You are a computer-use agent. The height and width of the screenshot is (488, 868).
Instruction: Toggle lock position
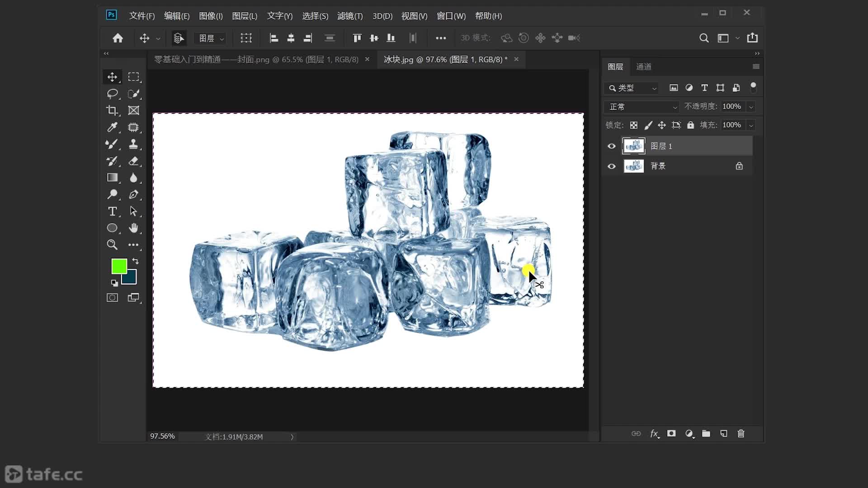pyautogui.click(x=662, y=125)
